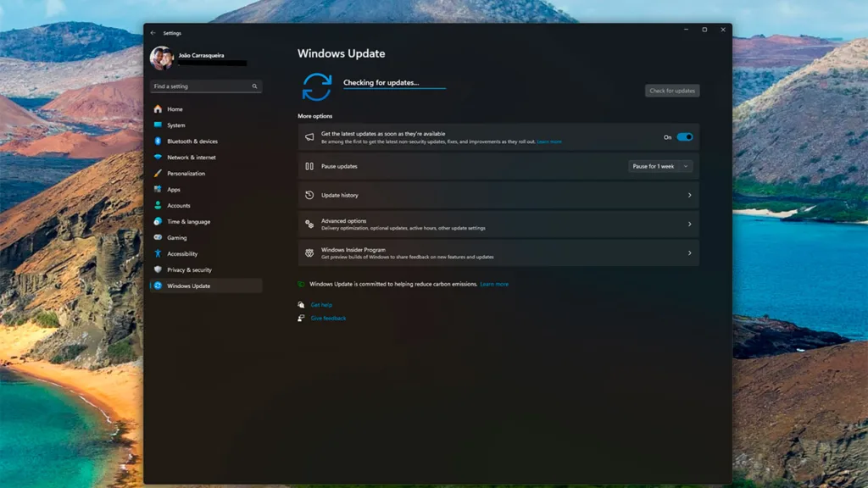The image size is (868, 488).
Task: Click the Personalization paintbrush icon
Action: click(x=158, y=173)
